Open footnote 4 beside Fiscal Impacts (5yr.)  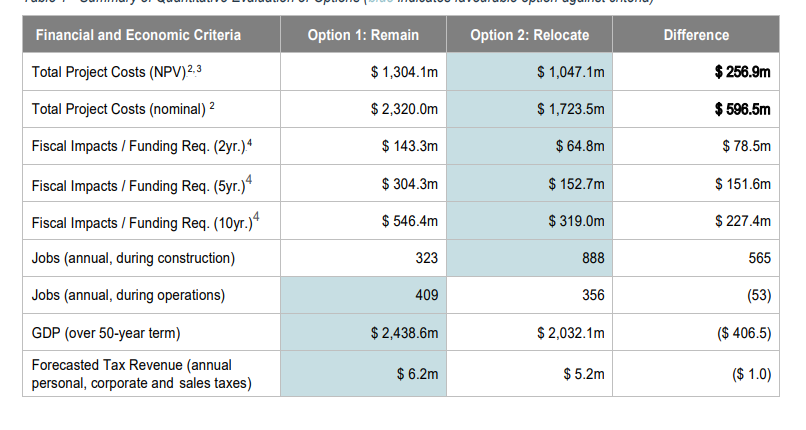click(249, 179)
